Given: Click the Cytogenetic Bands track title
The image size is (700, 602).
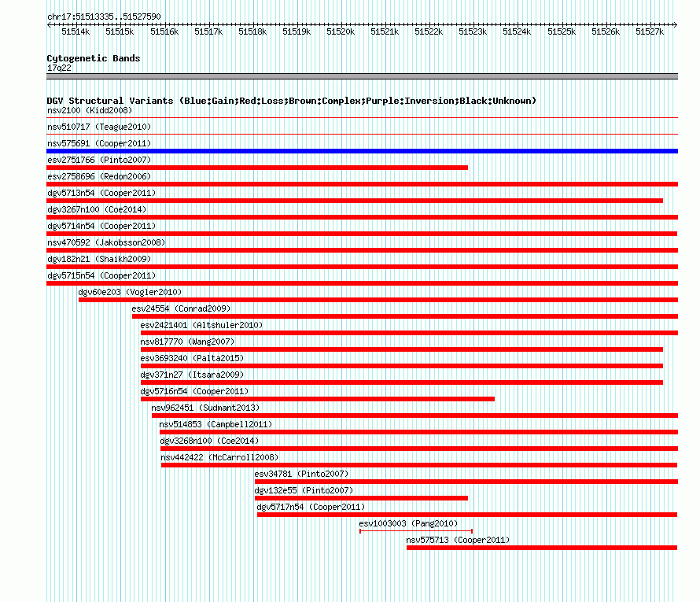Looking at the screenshot, I should (x=94, y=58).
